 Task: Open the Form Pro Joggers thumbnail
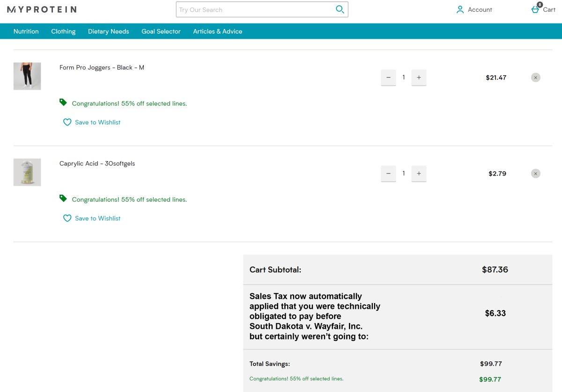[27, 76]
